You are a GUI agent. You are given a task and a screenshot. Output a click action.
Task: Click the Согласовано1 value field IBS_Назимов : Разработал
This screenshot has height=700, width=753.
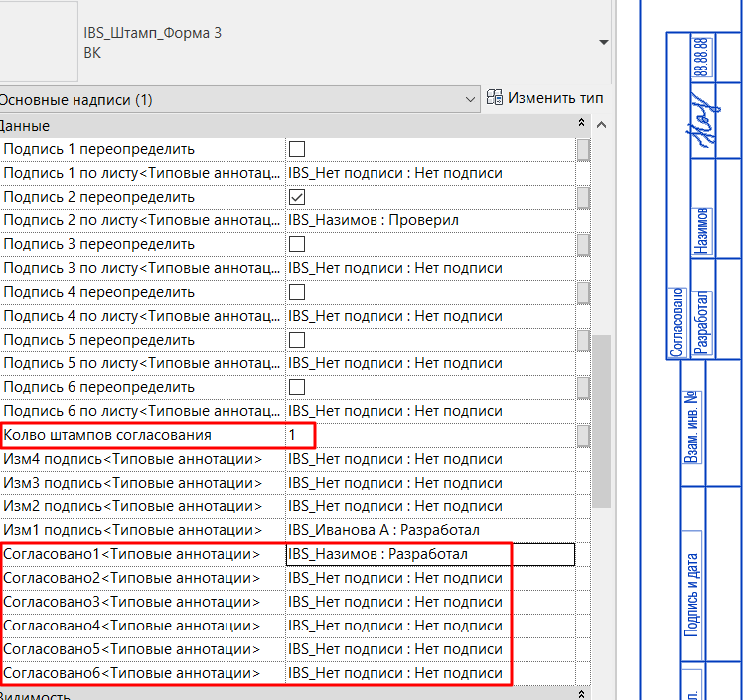pyautogui.click(x=431, y=554)
